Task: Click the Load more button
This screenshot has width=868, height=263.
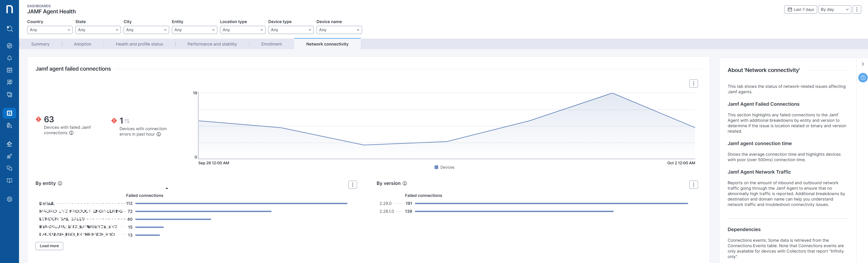Action: click(x=49, y=246)
